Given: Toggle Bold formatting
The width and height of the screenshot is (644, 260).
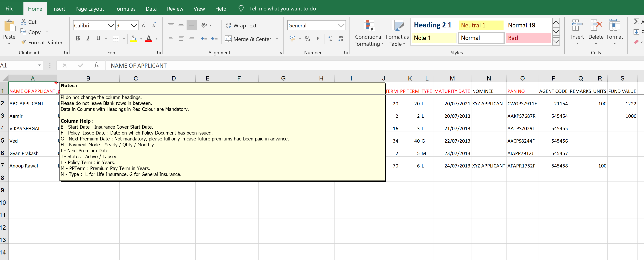Looking at the screenshot, I should [x=78, y=38].
